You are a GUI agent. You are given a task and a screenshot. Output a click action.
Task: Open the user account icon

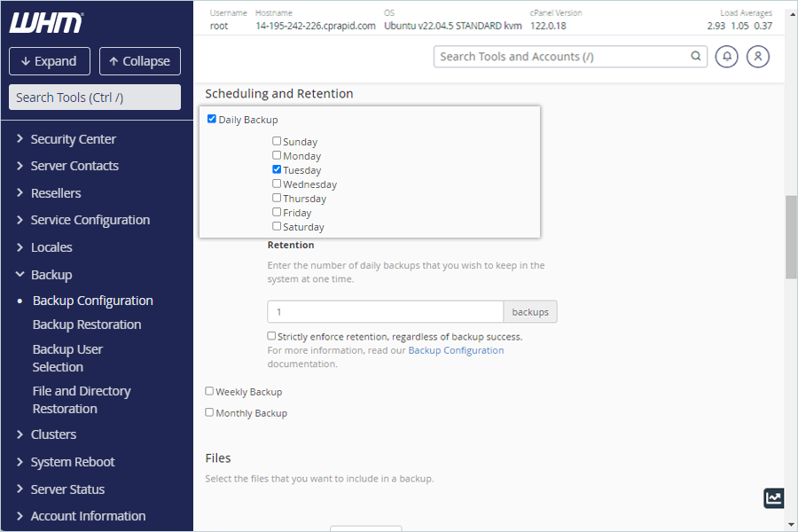[758, 57]
